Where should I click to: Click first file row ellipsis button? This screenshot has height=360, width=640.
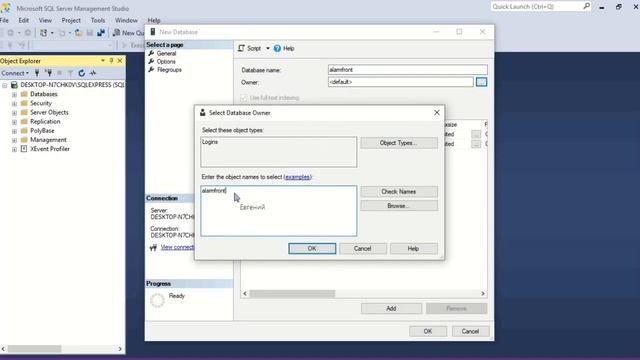(x=476, y=134)
